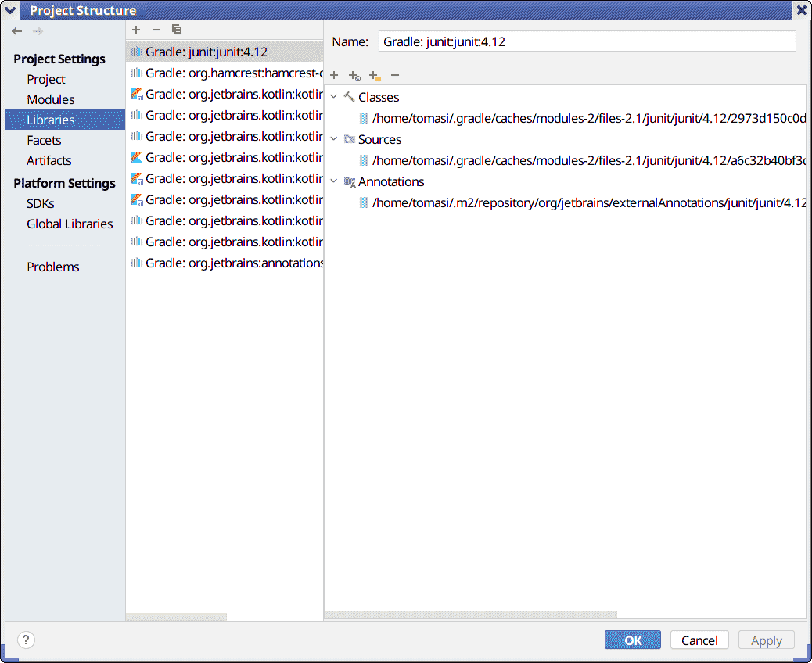Collapse the Classes tree node

coord(334,97)
